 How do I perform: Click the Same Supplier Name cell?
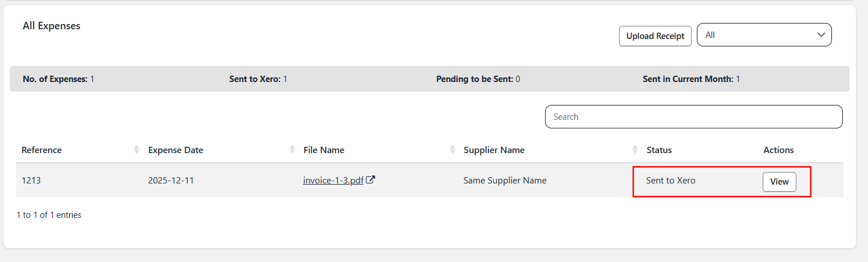coord(504,181)
